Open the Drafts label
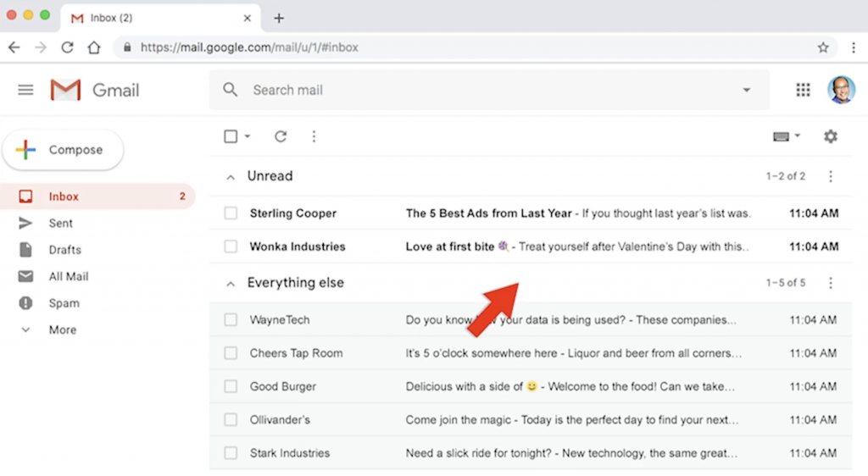The height and width of the screenshot is (476, 868). pyautogui.click(x=64, y=249)
